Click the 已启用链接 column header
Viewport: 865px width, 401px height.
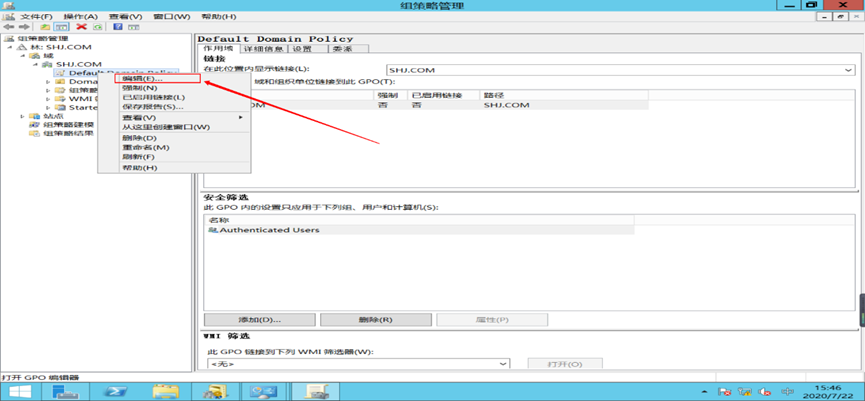coord(443,96)
